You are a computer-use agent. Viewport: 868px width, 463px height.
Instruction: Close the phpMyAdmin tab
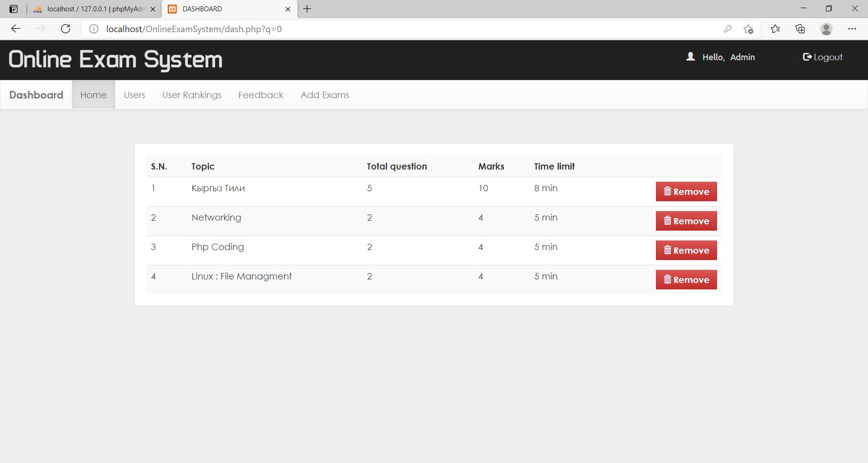point(153,9)
